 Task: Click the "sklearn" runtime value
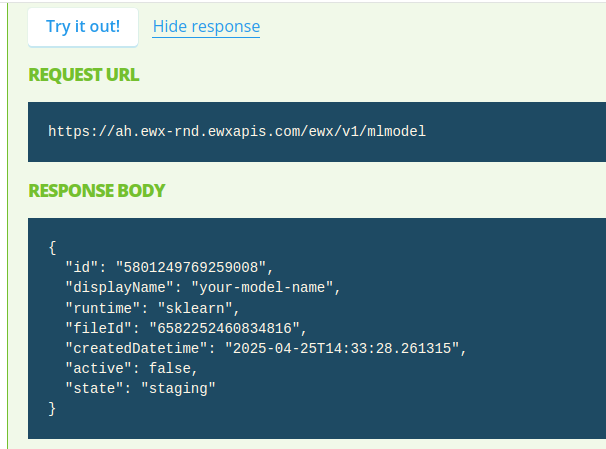pyautogui.click(x=199, y=308)
